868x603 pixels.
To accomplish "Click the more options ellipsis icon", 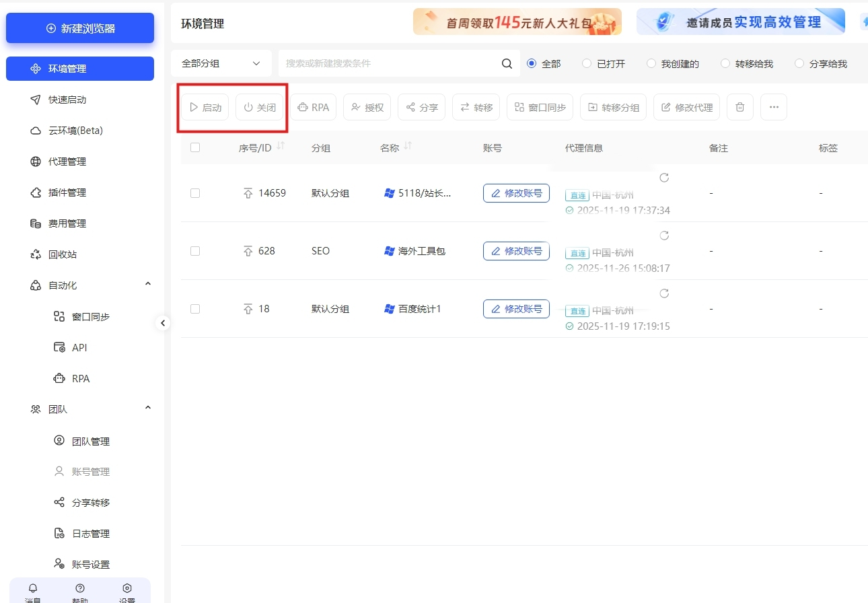I will tap(774, 106).
